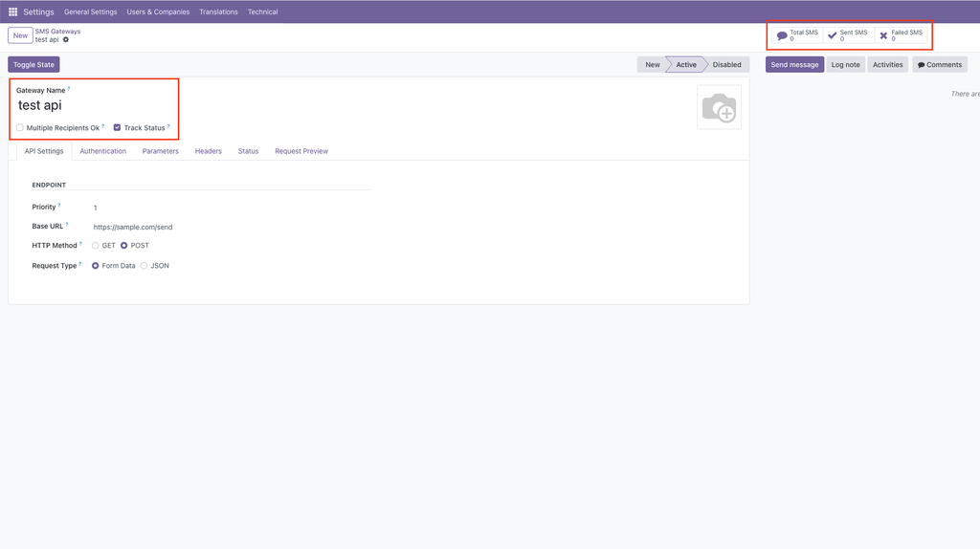Open the Users & Companies menu
Screen dimensions: 980x549
(x=158, y=12)
